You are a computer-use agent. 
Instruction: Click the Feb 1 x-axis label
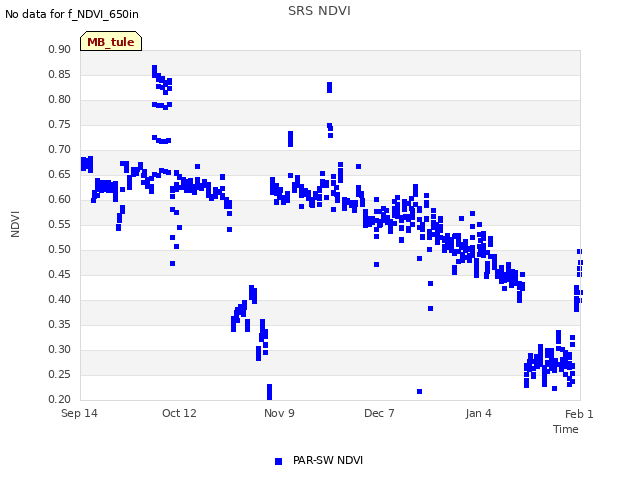(x=579, y=414)
